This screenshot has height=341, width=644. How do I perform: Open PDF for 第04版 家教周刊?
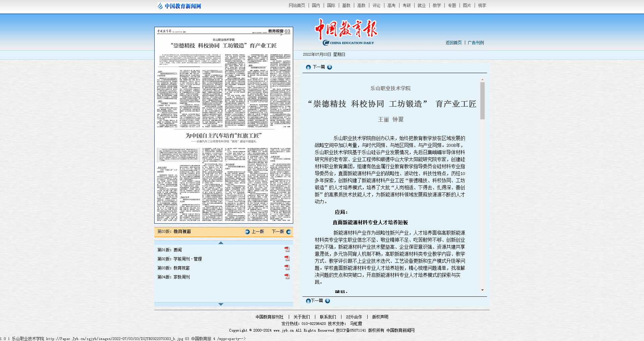coord(287,276)
